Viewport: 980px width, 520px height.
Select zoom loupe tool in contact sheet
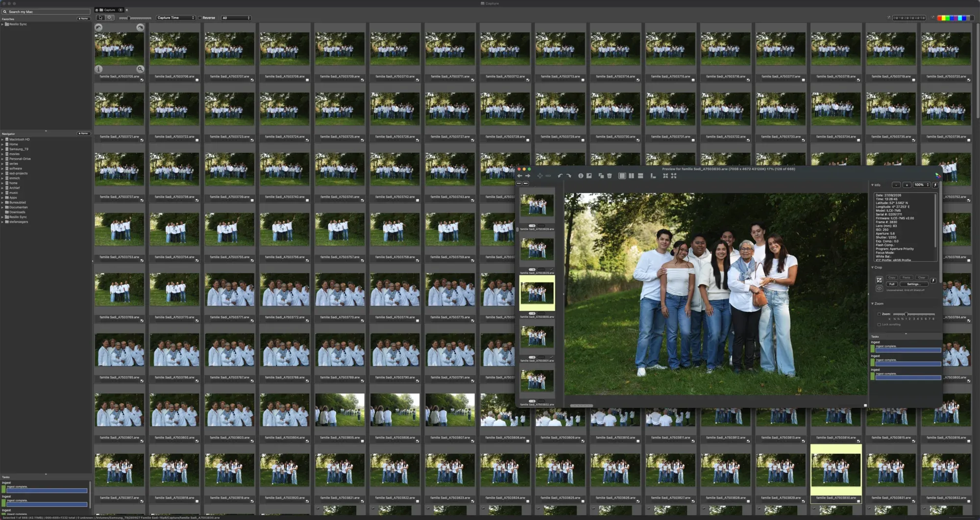pos(110,18)
